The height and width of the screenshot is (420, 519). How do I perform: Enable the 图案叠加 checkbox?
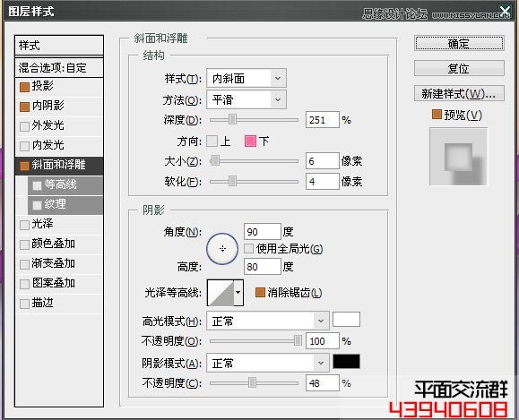24,284
